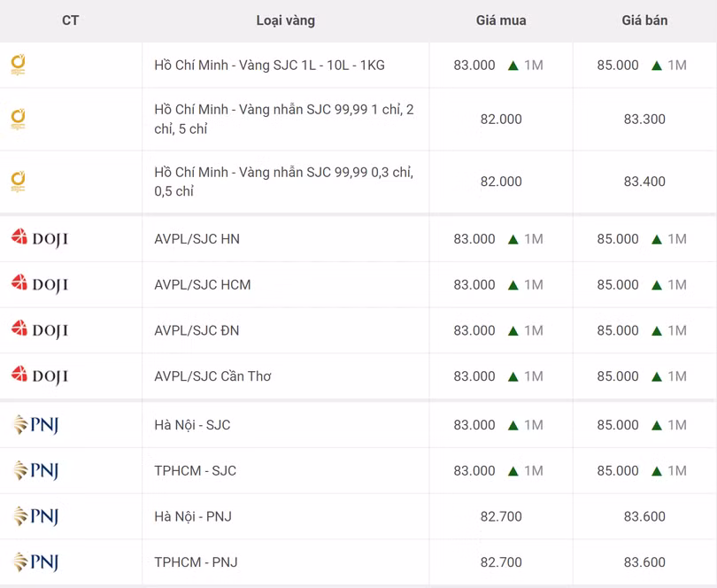The image size is (717, 588).
Task: Click the DOJI logo beside AVPL/SJC ĐN
Action: 39,330
